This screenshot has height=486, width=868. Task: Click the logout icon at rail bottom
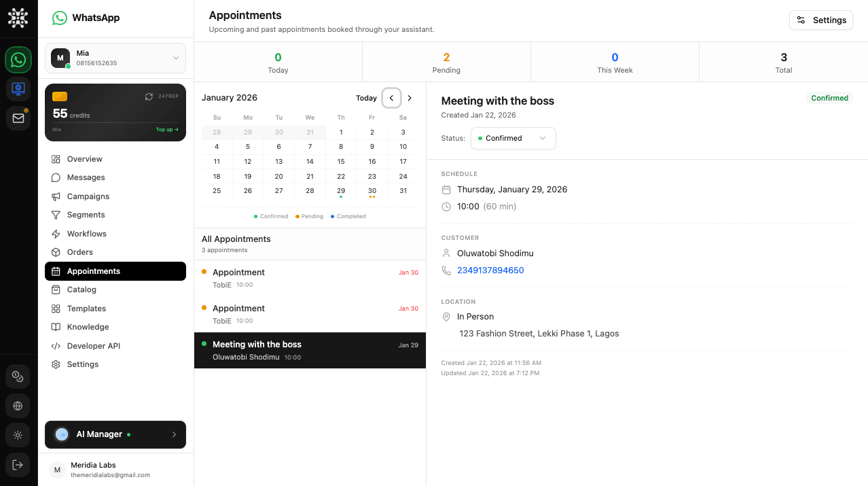18,465
